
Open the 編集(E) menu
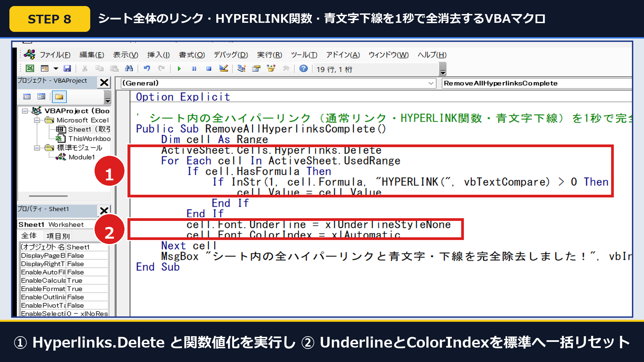tap(92, 55)
